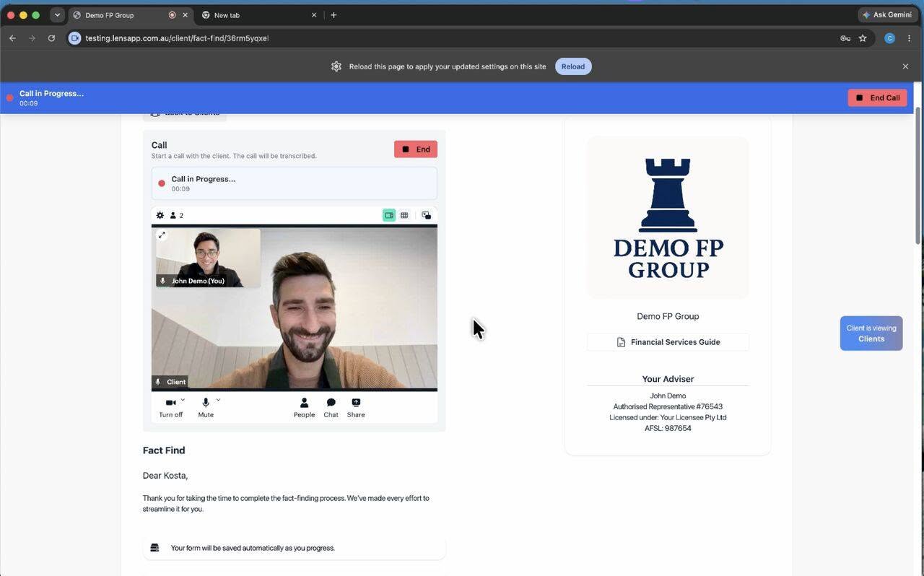Image resolution: width=924 pixels, height=576 pixels.
Task: Click the Financial Services Guide document icon
Action: 621,342
